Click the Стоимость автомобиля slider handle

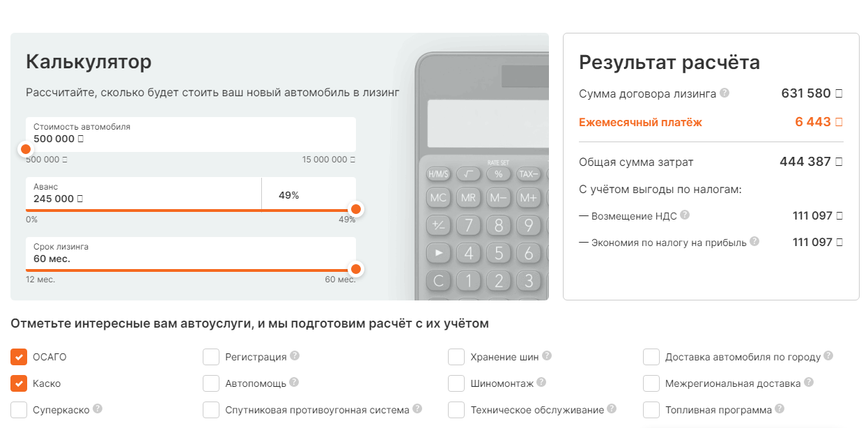(26, 149)
